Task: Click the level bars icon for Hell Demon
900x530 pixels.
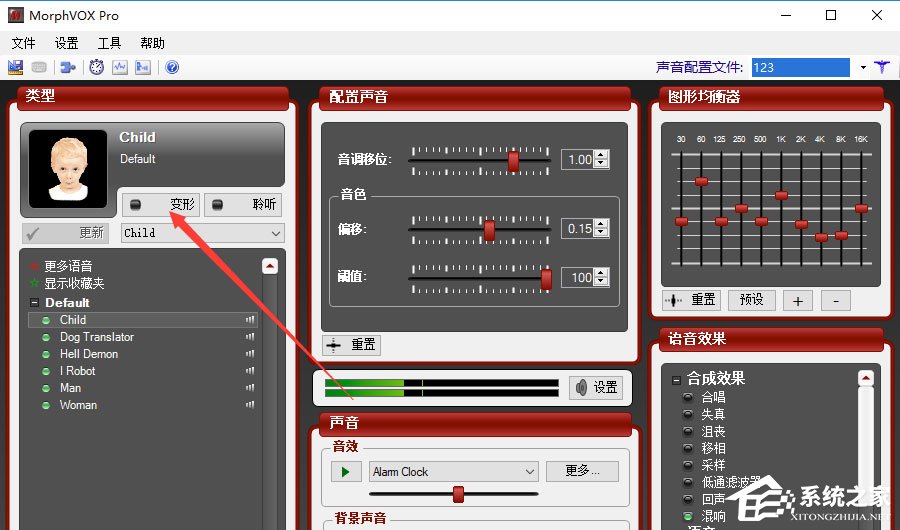Action: pyautogui.click(x=250, y=354)
